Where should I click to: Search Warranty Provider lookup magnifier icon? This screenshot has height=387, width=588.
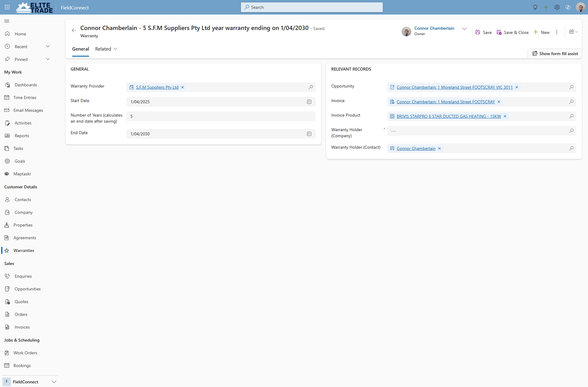tap(311, 87)
